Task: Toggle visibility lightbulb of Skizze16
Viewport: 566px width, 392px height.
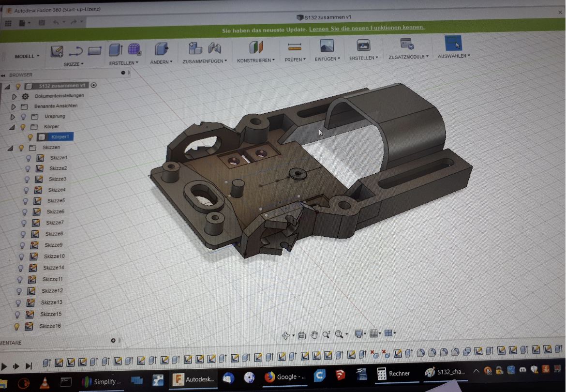Action: coord(17,326)
